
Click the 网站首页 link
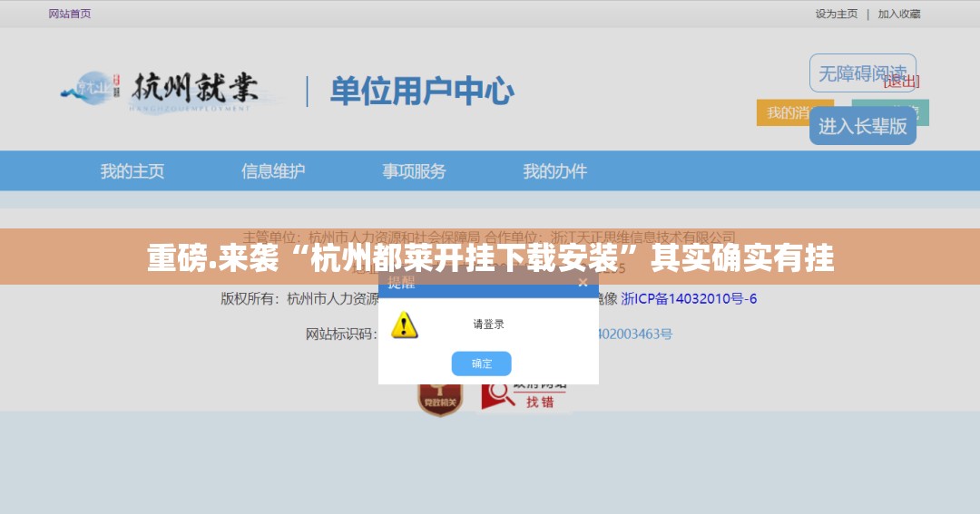(70, 14)
